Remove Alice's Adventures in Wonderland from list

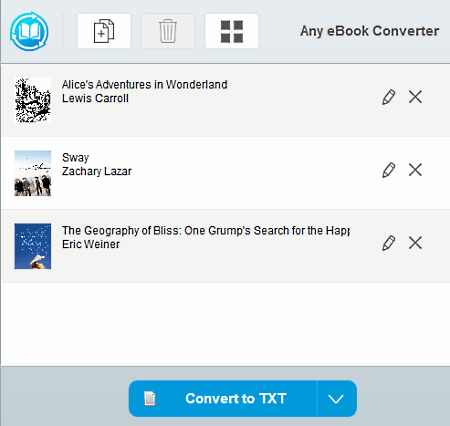click(415, 97)
